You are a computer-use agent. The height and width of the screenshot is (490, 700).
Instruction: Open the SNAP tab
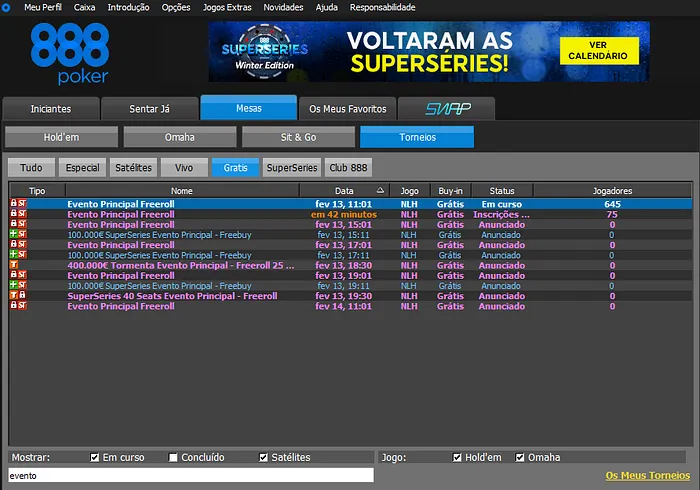(x=447, y=109)
